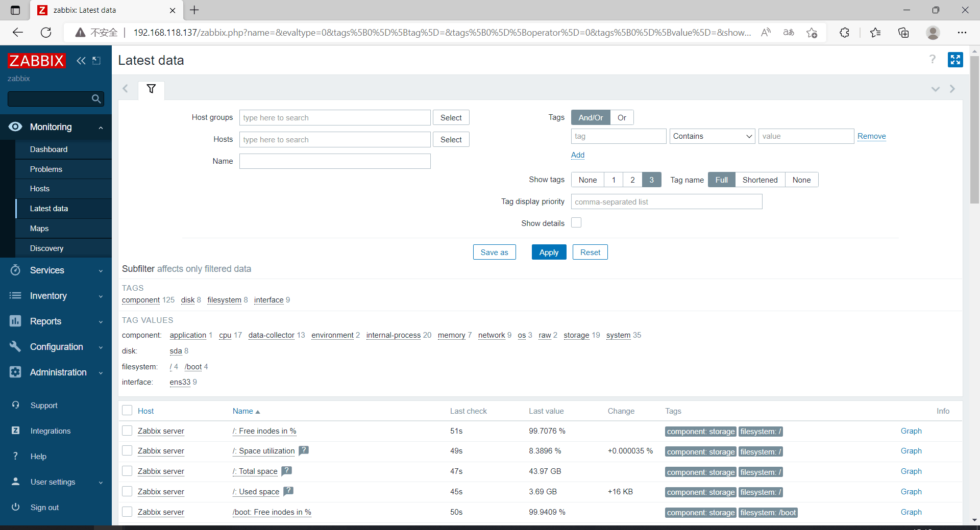Select checkbox for /boot: Free inodes row
Image resolution: width=980 pixels, height=530 pixels.
coord(127,512)
